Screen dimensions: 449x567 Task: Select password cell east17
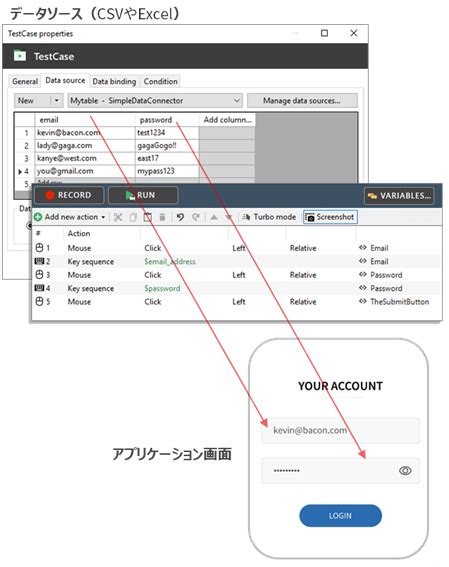coord(167,158)
